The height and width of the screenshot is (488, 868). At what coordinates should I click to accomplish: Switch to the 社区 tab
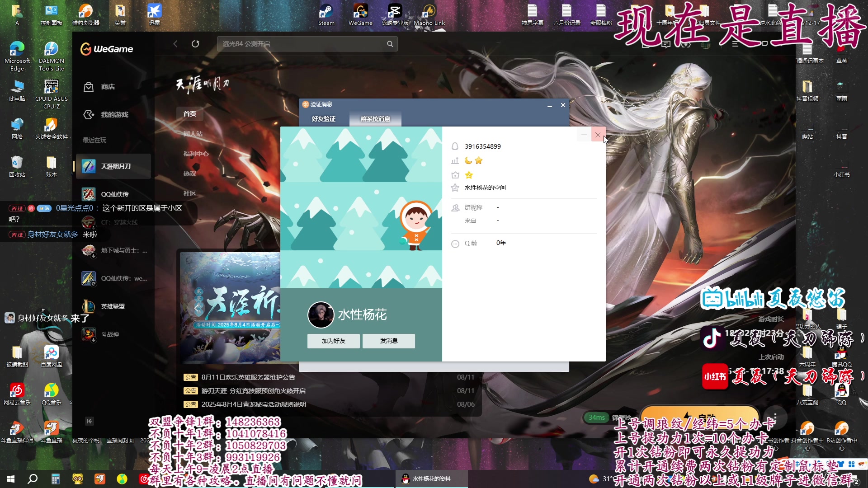(x=190, y=193)
